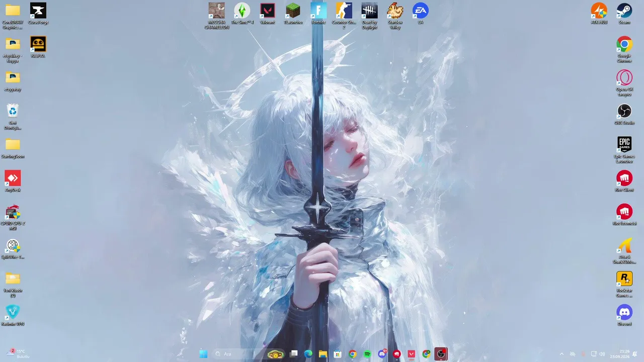Open Spotify from the taskbar

pos(367,354)
